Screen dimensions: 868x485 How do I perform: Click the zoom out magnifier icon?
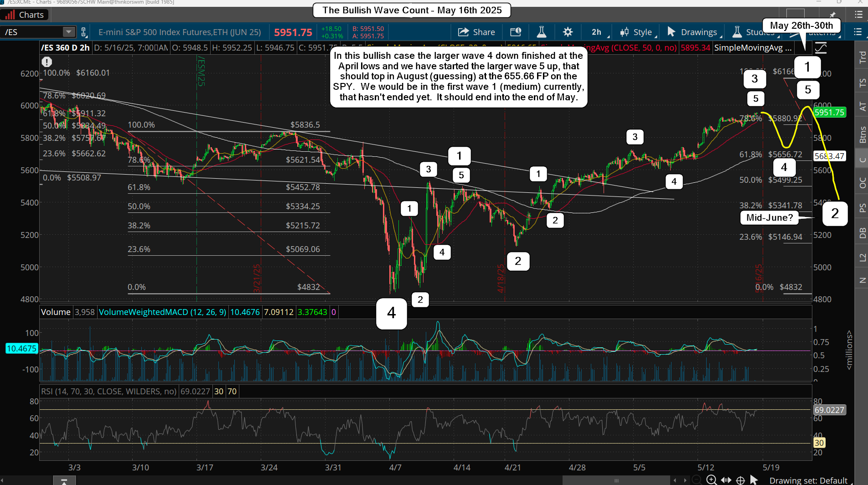coord(697,480)
